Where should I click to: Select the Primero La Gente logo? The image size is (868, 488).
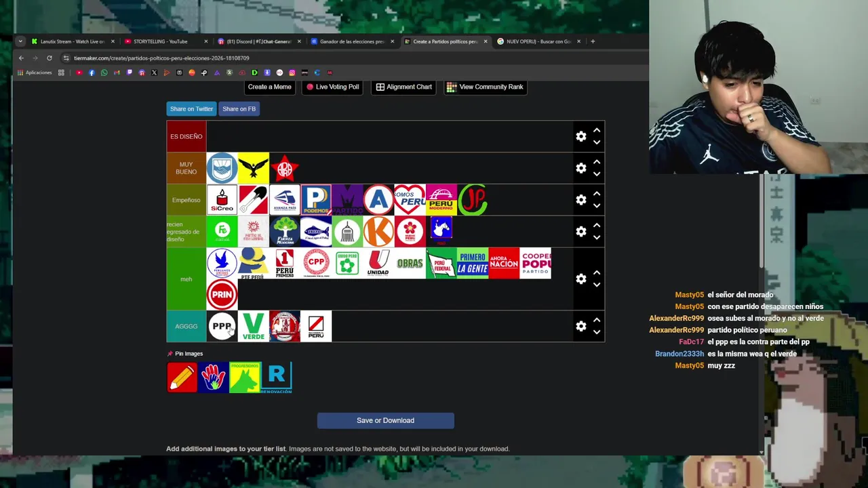(x=473, y=263)
